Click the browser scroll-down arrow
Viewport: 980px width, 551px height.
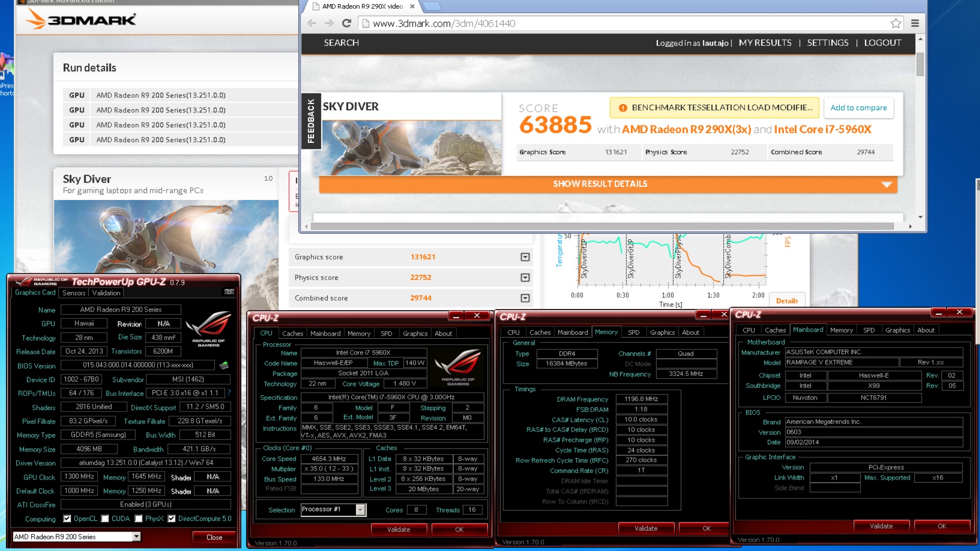[920, 217]
